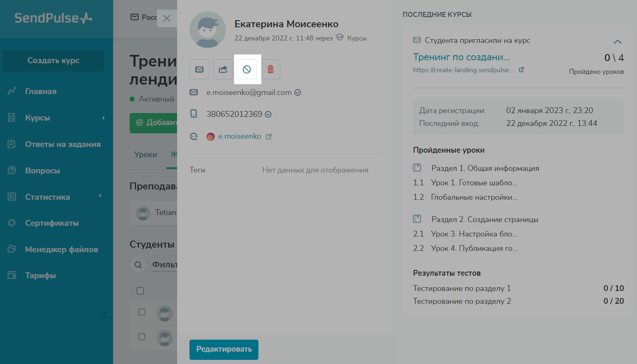Expand the Статистика submenu arrow

click(100, 196)
